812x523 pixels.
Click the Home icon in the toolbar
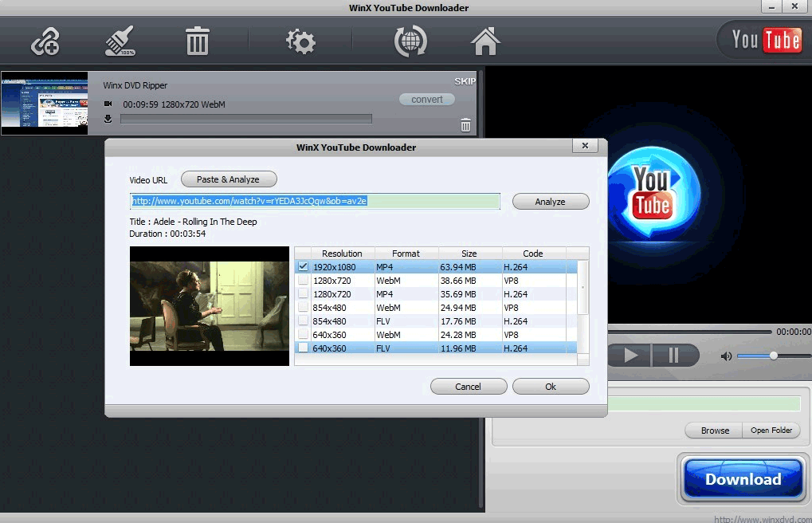[484, 41]
